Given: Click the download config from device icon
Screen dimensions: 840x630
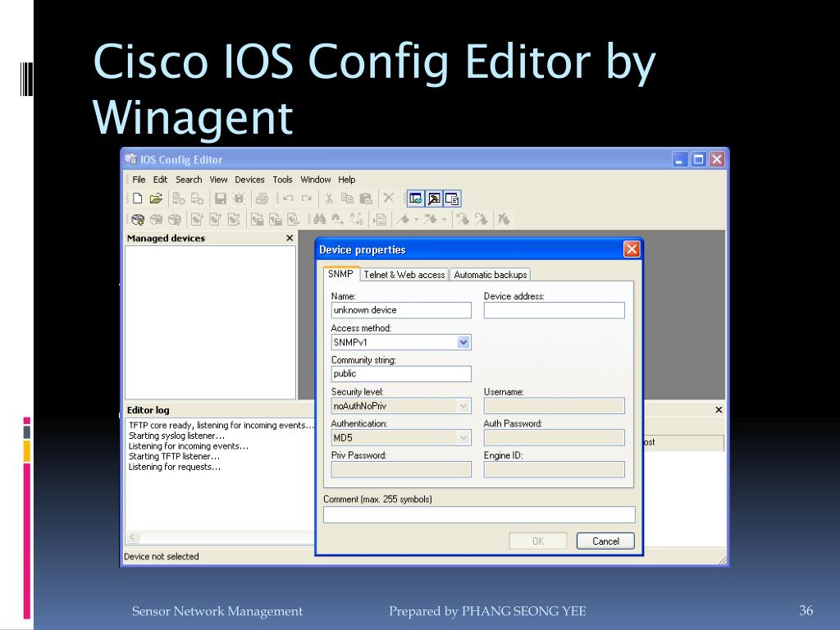Looking at the screenshot, I should coord(197,220).
